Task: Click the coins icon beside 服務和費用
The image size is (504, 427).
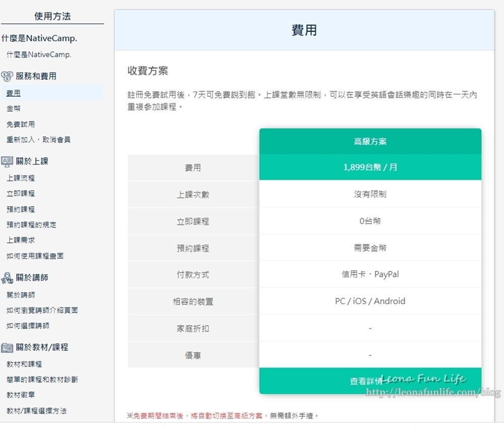Action: tap(7, 76)
